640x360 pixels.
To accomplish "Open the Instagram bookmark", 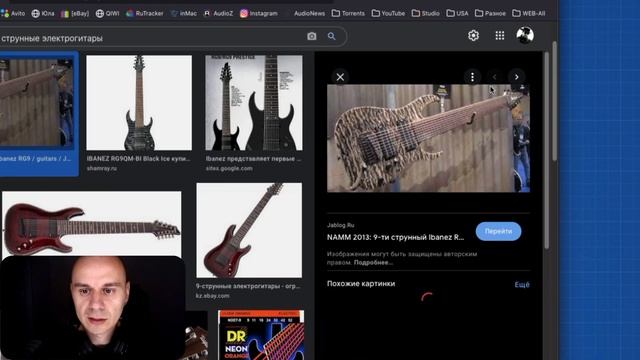I will [259, 13].
